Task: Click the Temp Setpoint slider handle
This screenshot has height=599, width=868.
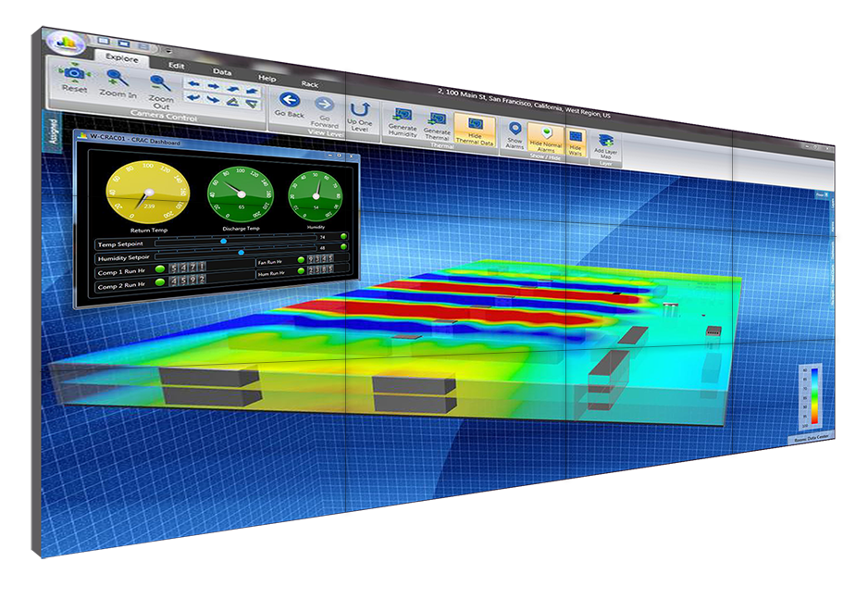Action: (x=224, y=242)
